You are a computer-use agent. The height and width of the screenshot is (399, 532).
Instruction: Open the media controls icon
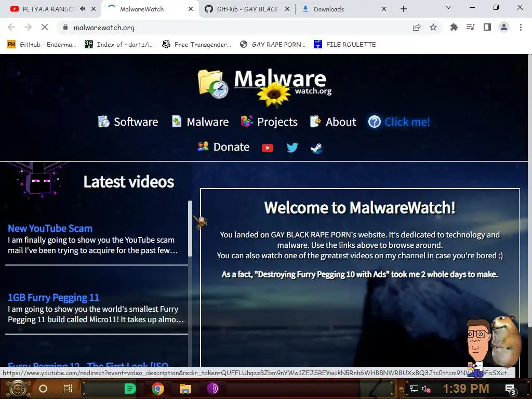coord(470,27)
